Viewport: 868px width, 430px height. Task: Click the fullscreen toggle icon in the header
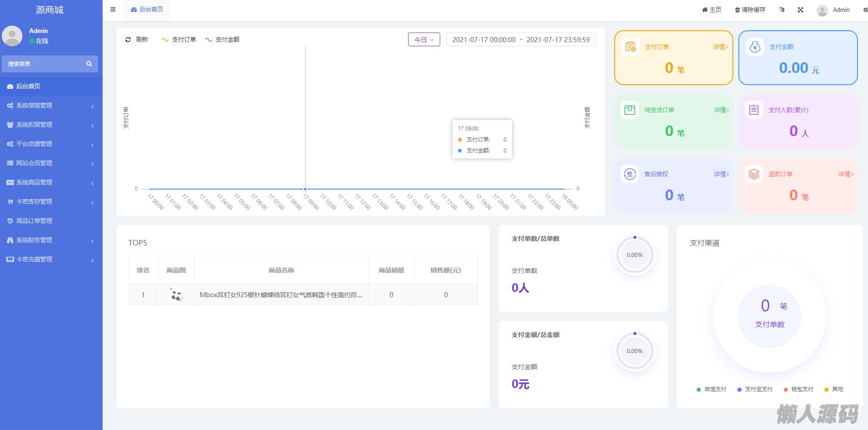tap(800, 10)
